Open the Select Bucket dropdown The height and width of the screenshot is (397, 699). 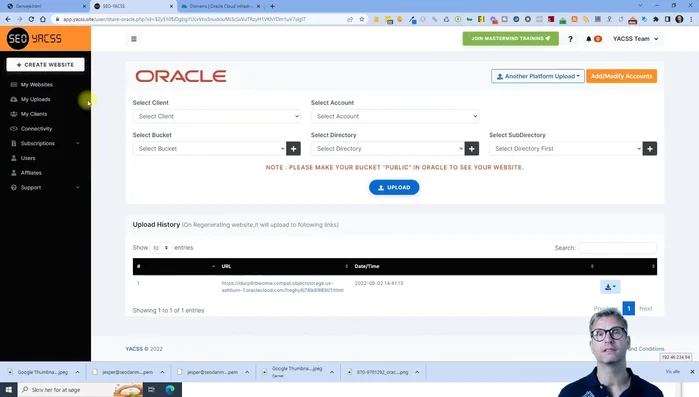coord(209,148)
